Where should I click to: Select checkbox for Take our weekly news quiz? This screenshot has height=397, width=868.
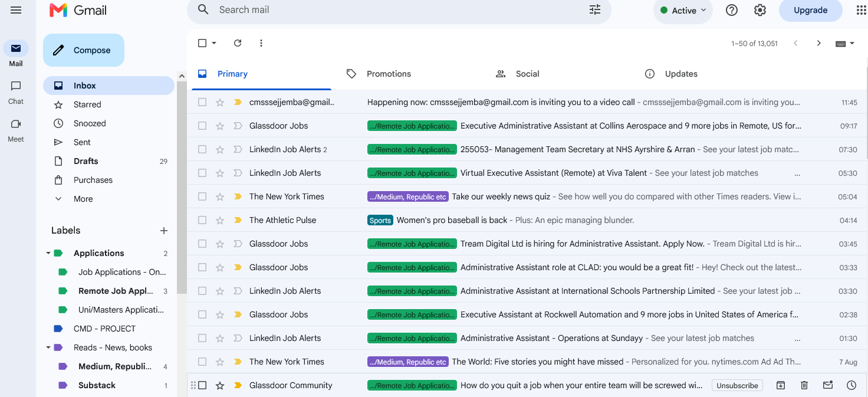[x=202, y=196]
